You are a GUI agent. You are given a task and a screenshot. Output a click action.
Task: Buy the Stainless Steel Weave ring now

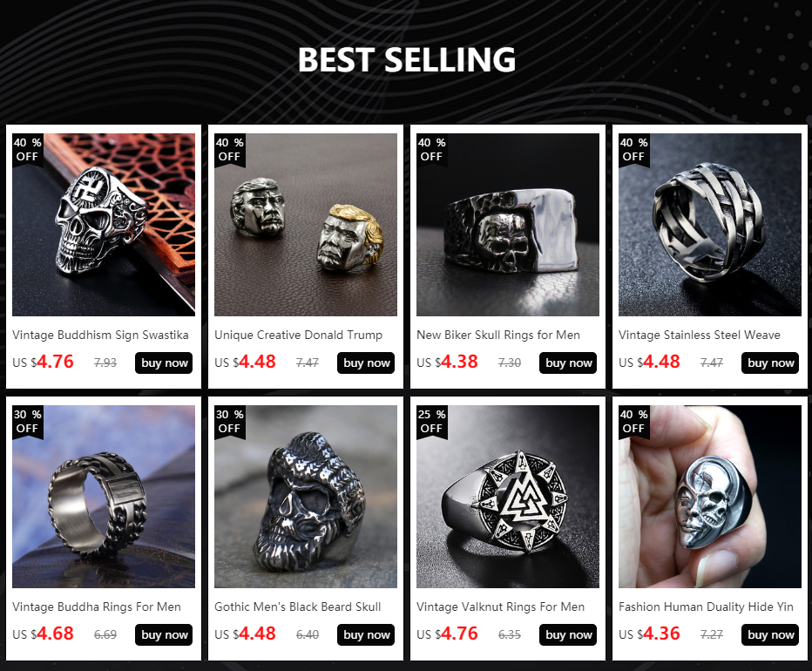click(x=769, y=363)
